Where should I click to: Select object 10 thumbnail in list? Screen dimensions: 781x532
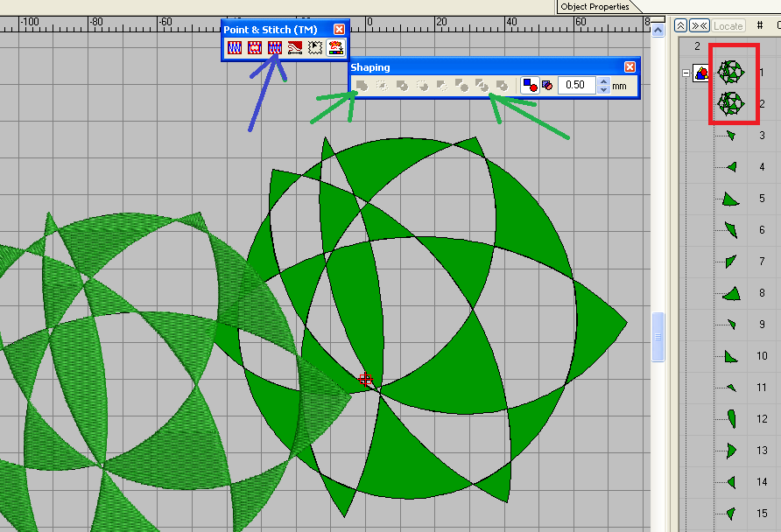point(731,356)
